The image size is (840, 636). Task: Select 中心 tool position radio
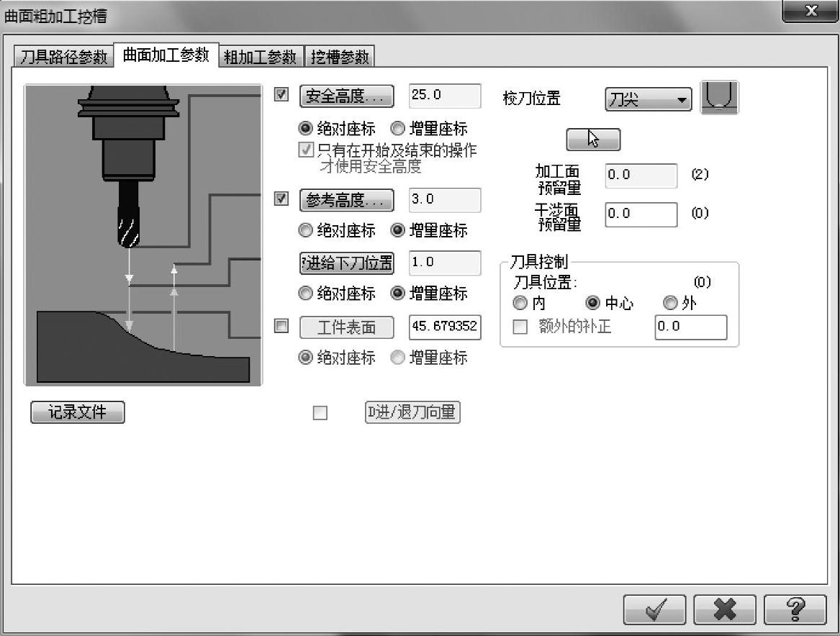592,303
